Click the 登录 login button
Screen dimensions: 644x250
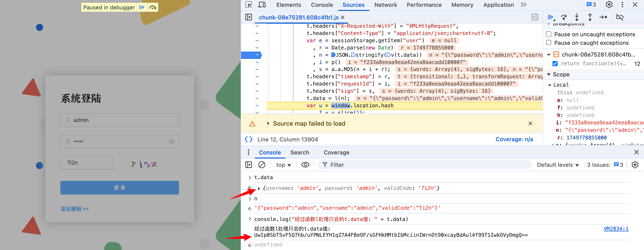119,187
